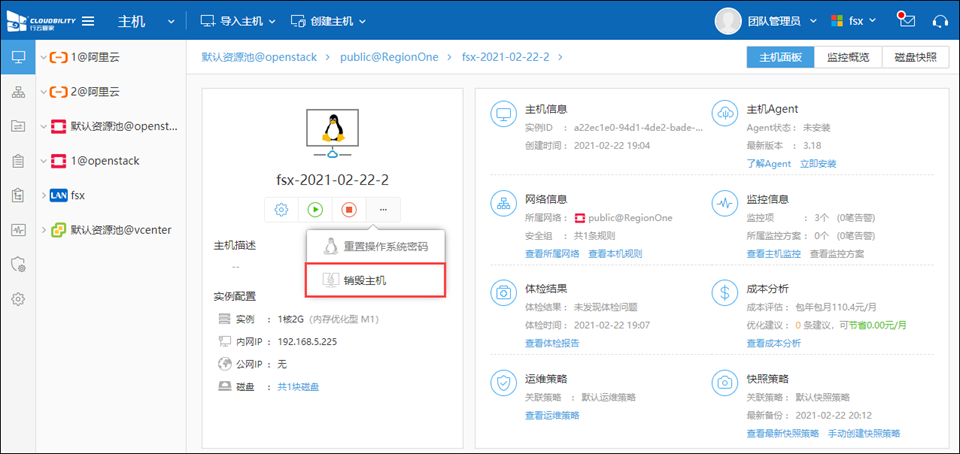
Task: Click the green start host button
Action: 315,210
